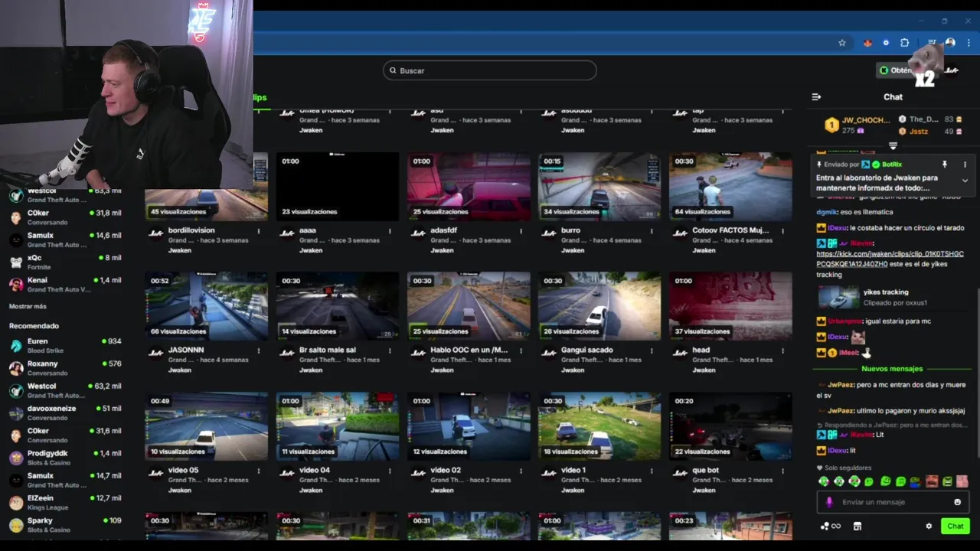Open the xQc channel in sidebar
This screenshot has width=980, height=551.
(x=65, y=262)
